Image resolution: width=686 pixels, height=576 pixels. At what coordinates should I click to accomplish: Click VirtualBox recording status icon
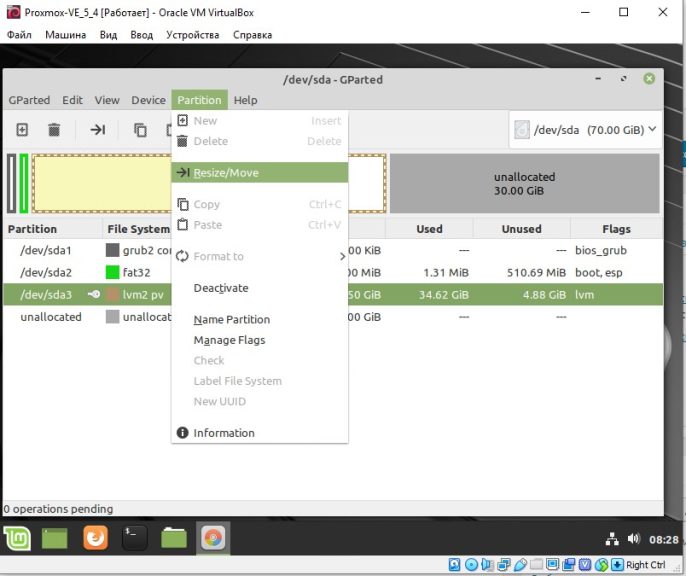569,565
